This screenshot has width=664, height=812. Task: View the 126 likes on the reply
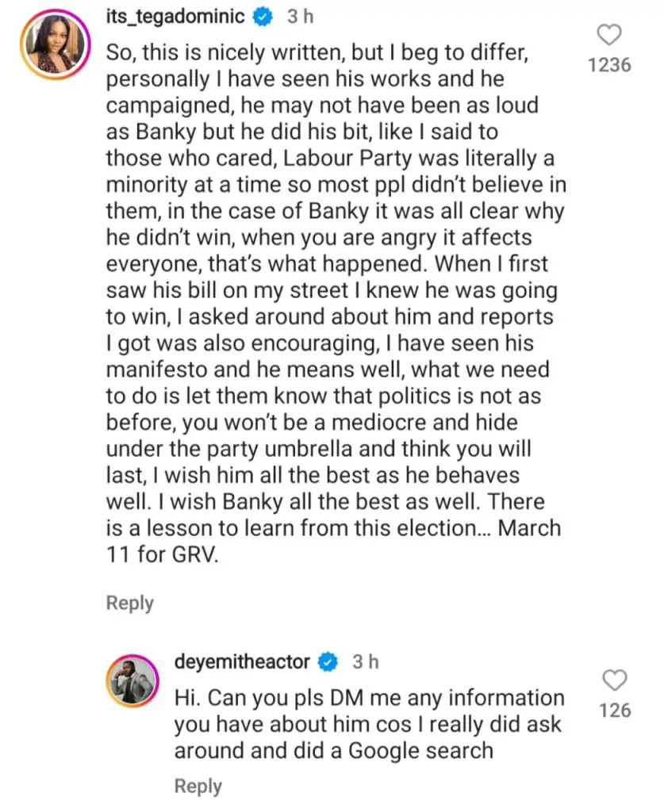(615, 710)
